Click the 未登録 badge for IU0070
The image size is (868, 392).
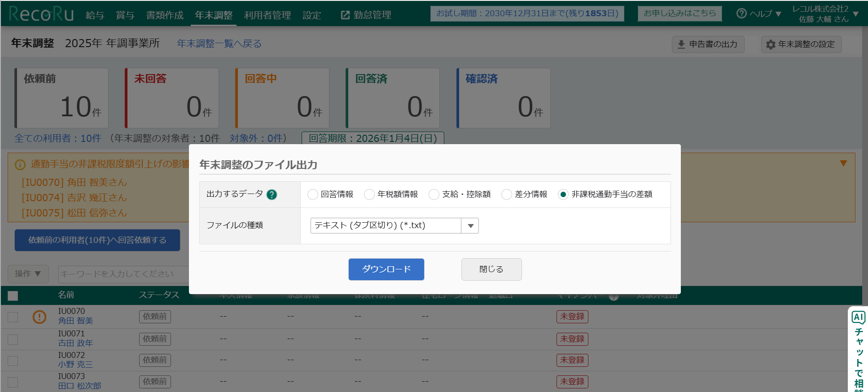(572, 317)
